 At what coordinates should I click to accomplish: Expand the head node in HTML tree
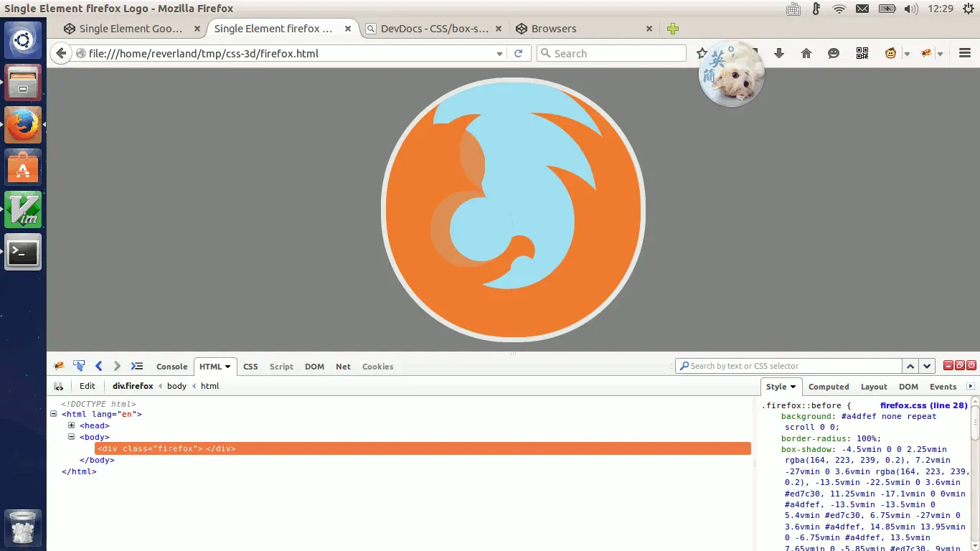click(71, 425)
